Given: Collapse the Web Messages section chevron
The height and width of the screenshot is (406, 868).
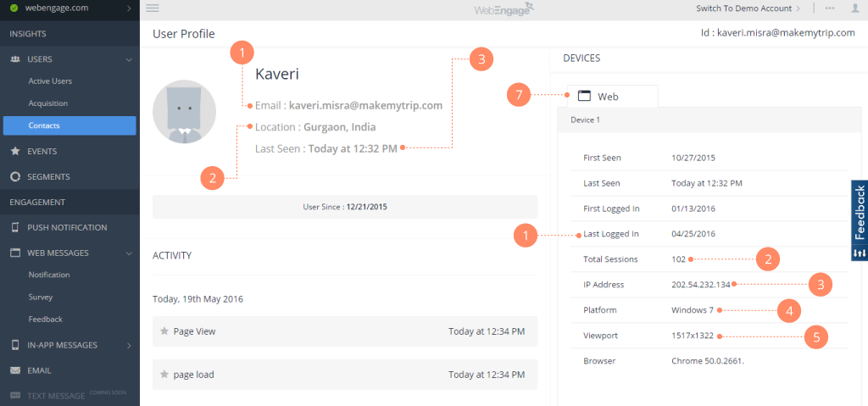Looking at the screenshot, I should [x=129, y=253].
